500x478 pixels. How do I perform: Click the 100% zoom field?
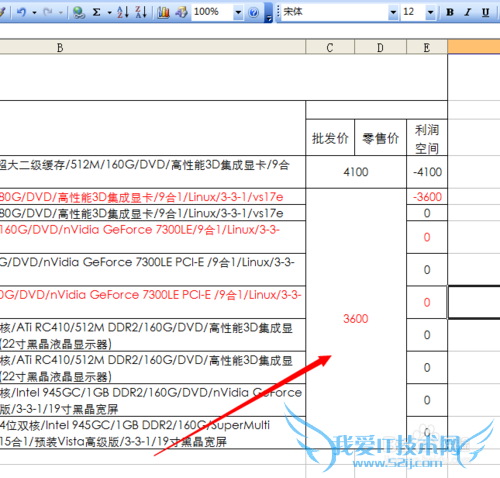212,12
